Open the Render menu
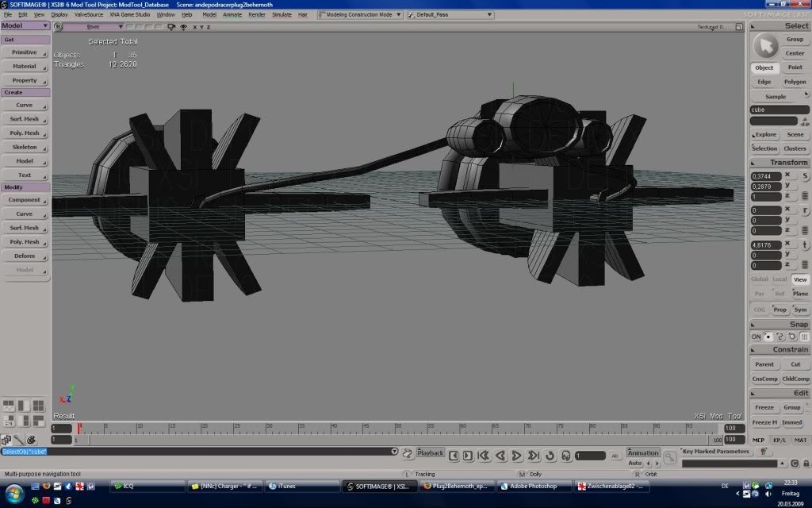This screenshot has width=812, height=508. [x=257, y=14]
